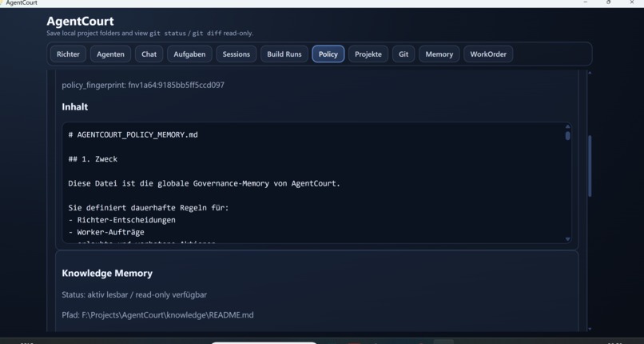This screenshot has height=344, width=644.
Task: Restore down the AgentCourt window
Action: pyautogui.click(x=608, y=2)
